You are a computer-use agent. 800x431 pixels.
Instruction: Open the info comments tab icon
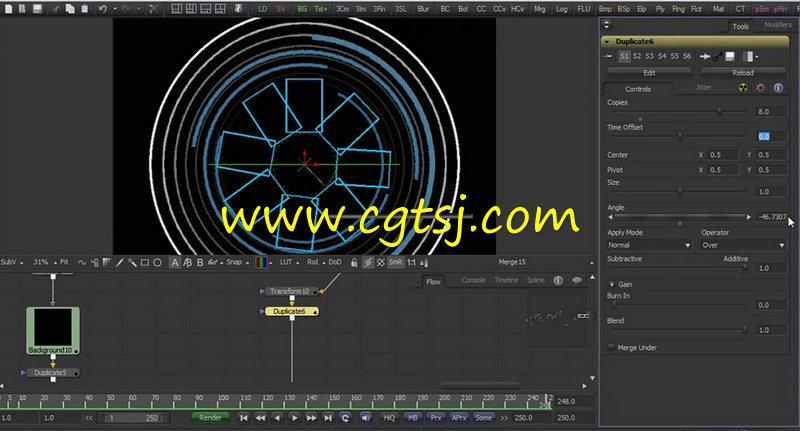(778, 88)
